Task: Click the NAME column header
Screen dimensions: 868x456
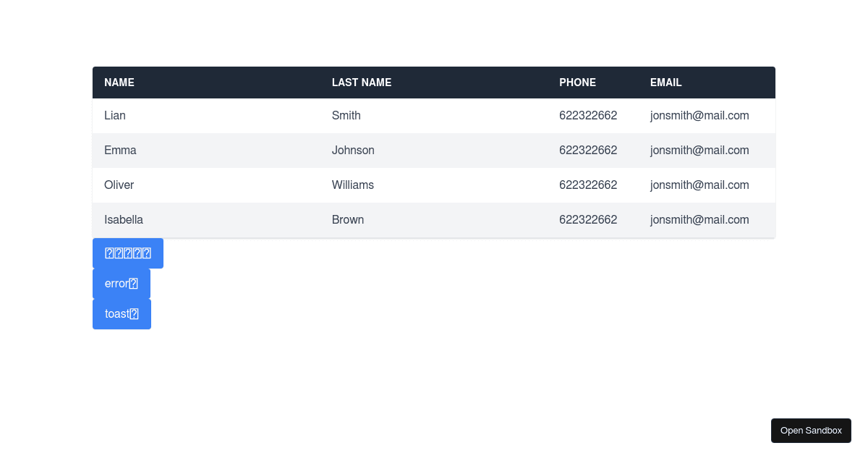Action: point(119,83)
